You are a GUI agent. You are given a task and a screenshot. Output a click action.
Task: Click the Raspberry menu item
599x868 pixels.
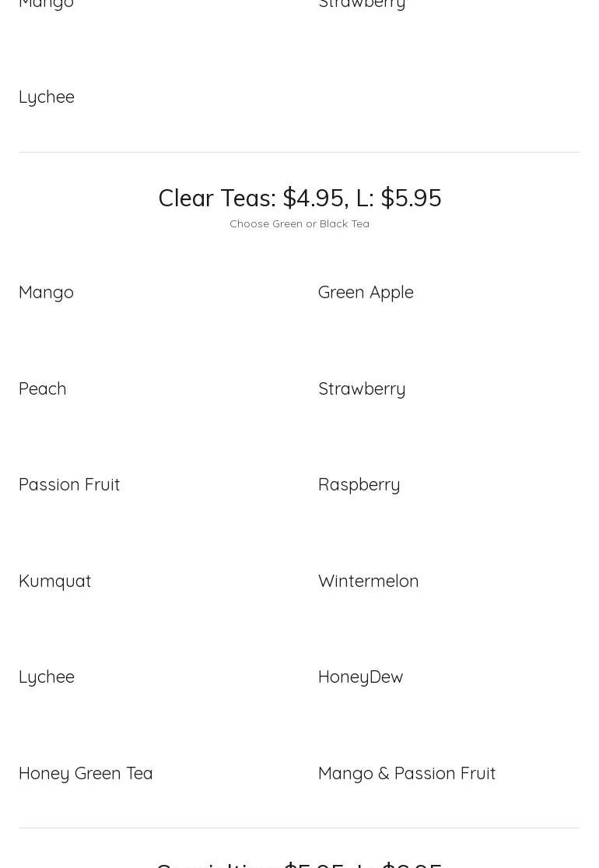click(x=359, y=486)
